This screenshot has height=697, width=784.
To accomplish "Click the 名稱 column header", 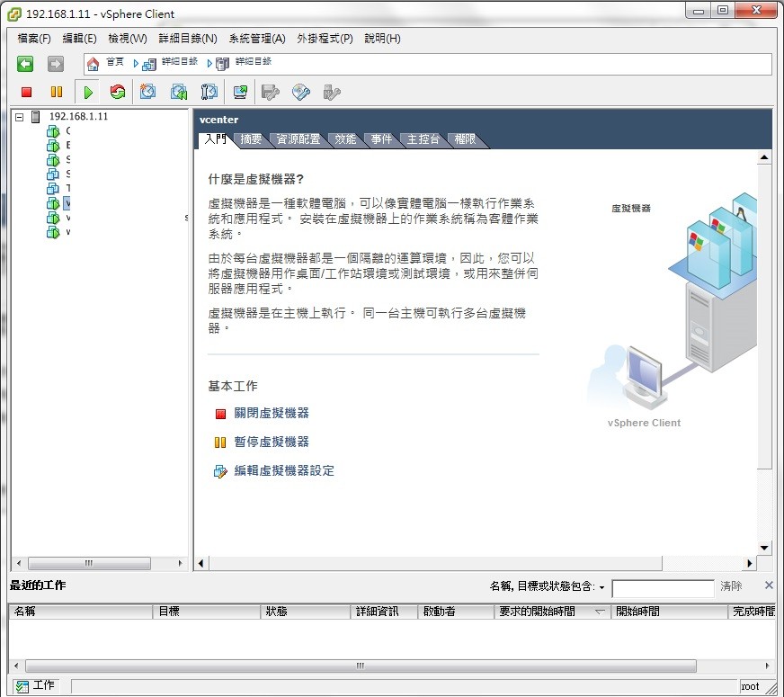I will (81, 612).
